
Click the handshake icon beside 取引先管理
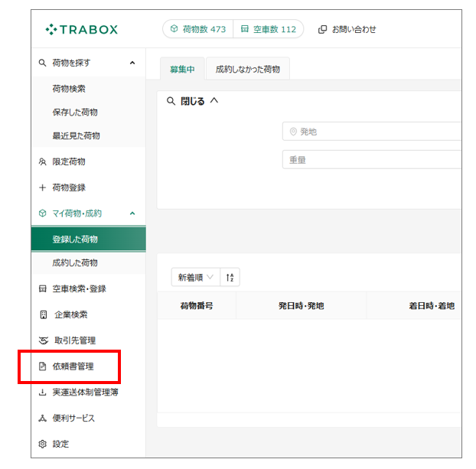[x=44, y=340]
